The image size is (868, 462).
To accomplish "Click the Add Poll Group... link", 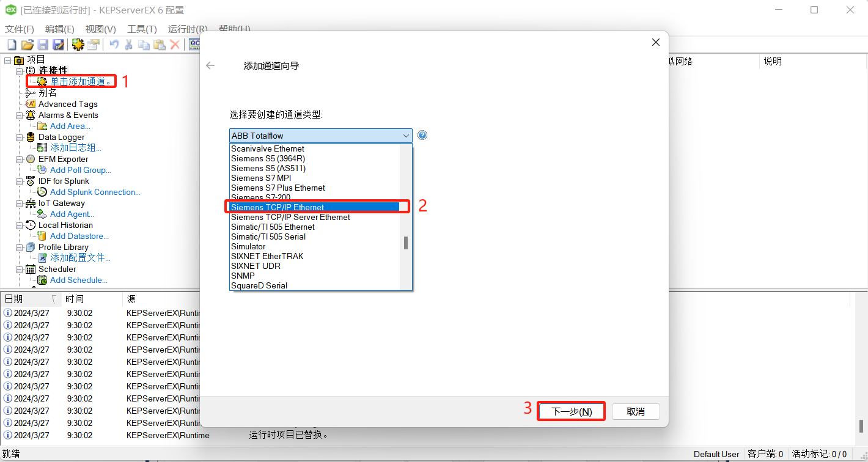I will (x=80, y=170).
